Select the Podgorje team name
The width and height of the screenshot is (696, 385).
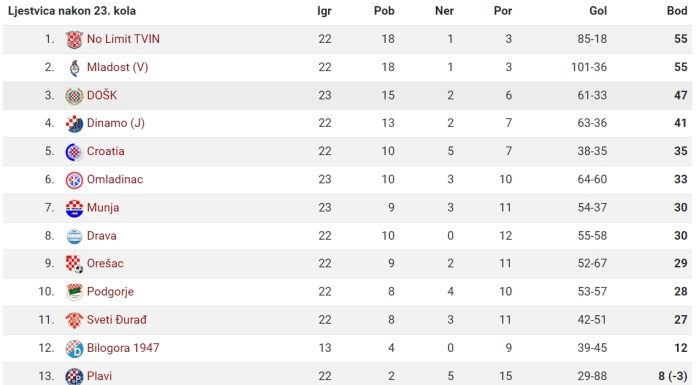click(x=110, y=292)
